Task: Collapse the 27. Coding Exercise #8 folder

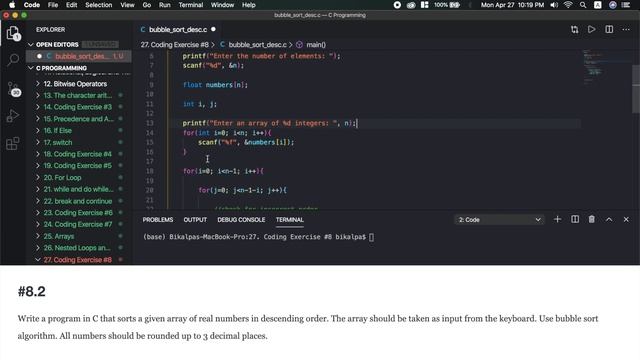Action: (78, 260)
